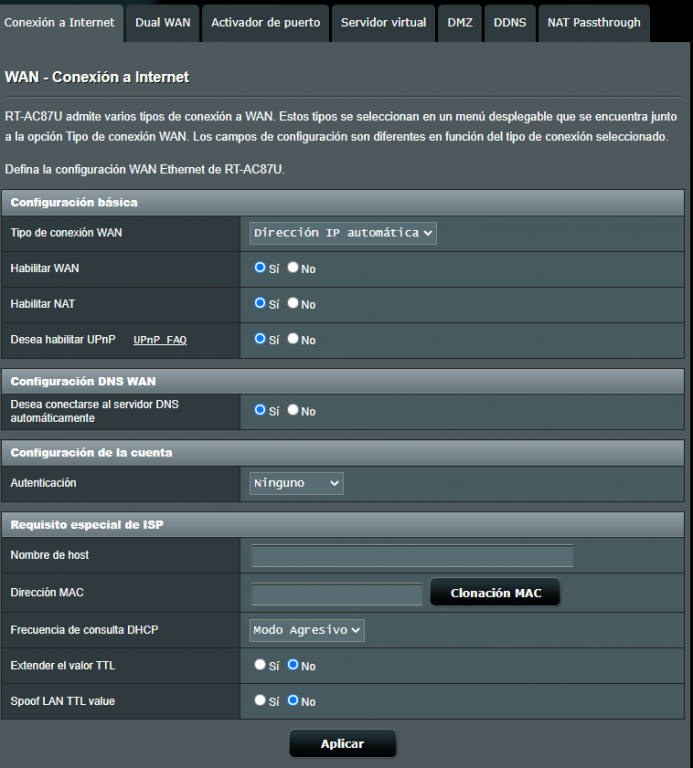Image resolution: width=693 pixels, height=768 pixels.
Task: Enable UPnP with the Sí option
Action: (x=260, y=339)
